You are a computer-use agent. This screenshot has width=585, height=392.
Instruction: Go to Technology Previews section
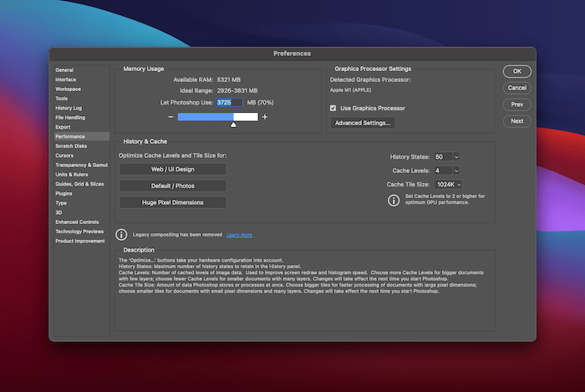point(79,232)
